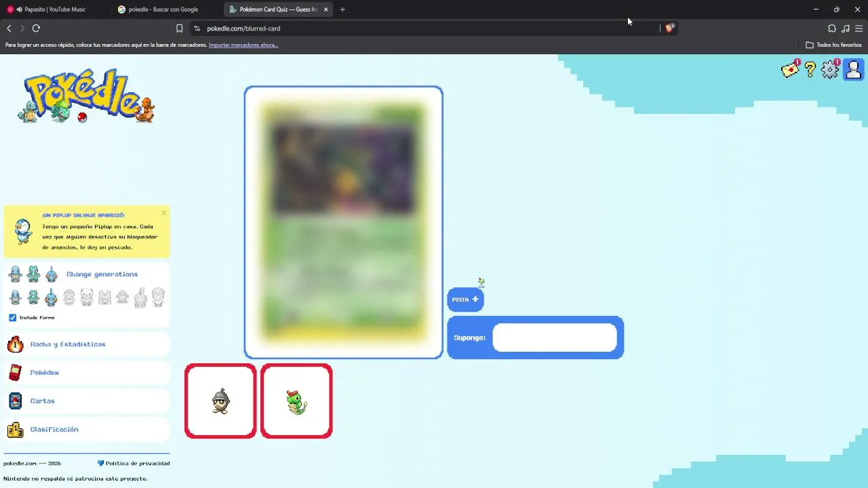
Task: Open the mail envelope icon with notification badge
Action: click(x=791, y=69)
